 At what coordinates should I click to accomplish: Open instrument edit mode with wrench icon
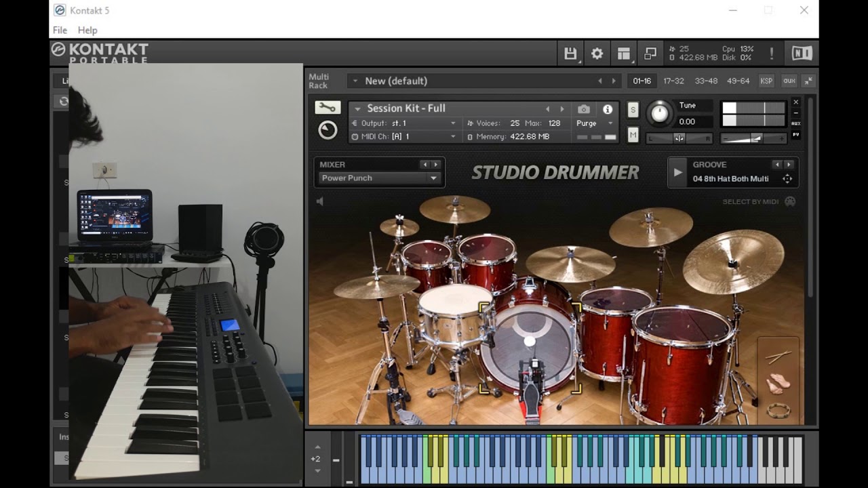[327, 108]
